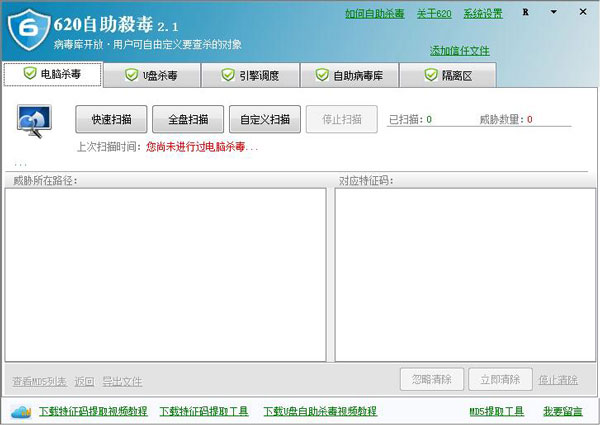Viewport: 600px width, 425px height.
Task: Click the 威胁数量 count text
Action: [x=506, y=119]
